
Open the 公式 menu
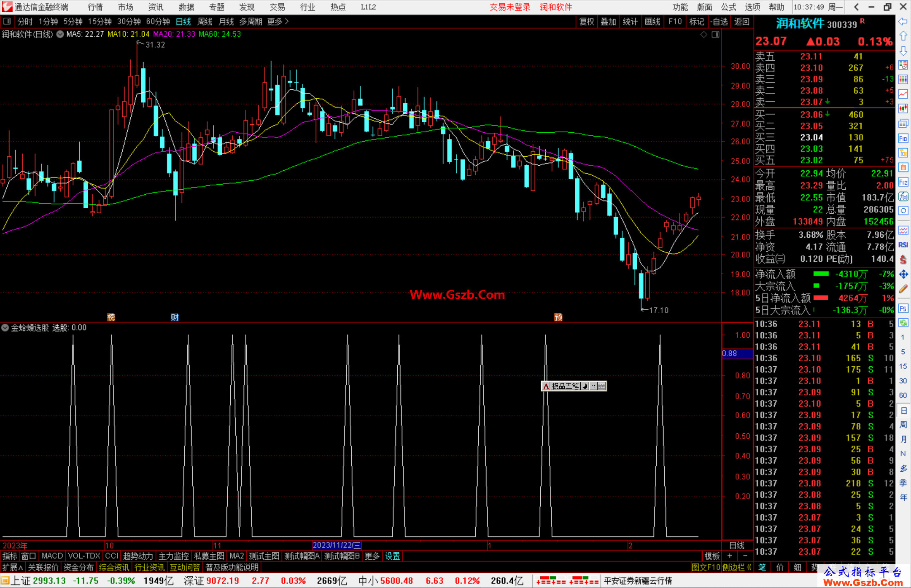click(x=728, y=7)
